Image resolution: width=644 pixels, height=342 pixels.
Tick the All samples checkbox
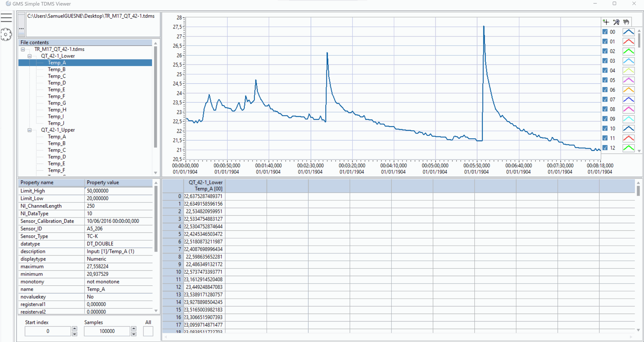tap(148, 331)
